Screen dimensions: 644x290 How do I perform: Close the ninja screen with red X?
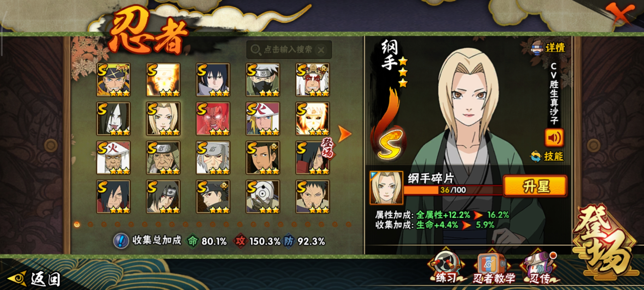(620, 13)
